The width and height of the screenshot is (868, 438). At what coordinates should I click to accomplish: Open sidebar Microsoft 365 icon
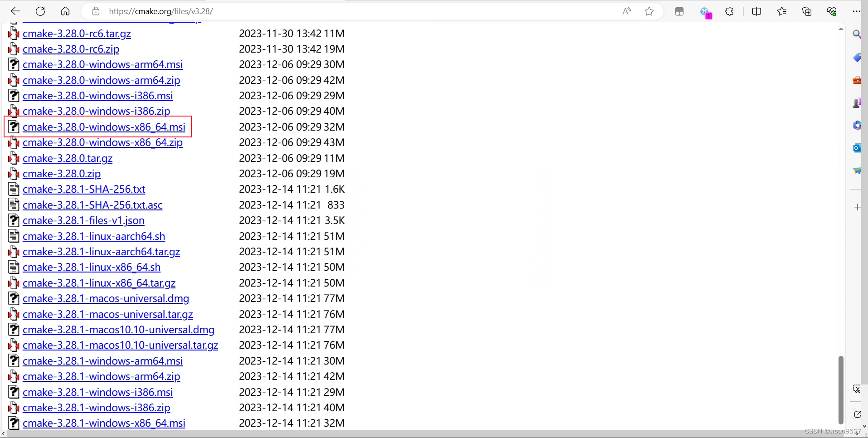[x=857, y=125]
